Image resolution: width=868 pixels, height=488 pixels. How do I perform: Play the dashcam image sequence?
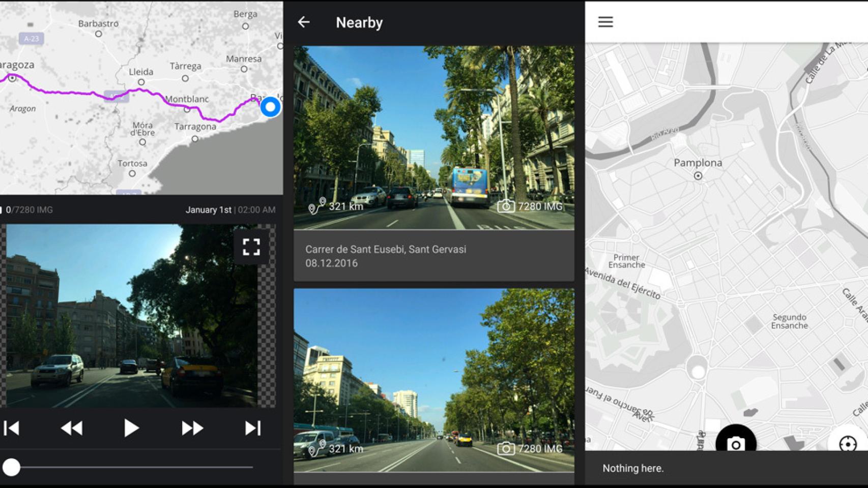pos(131,428)
